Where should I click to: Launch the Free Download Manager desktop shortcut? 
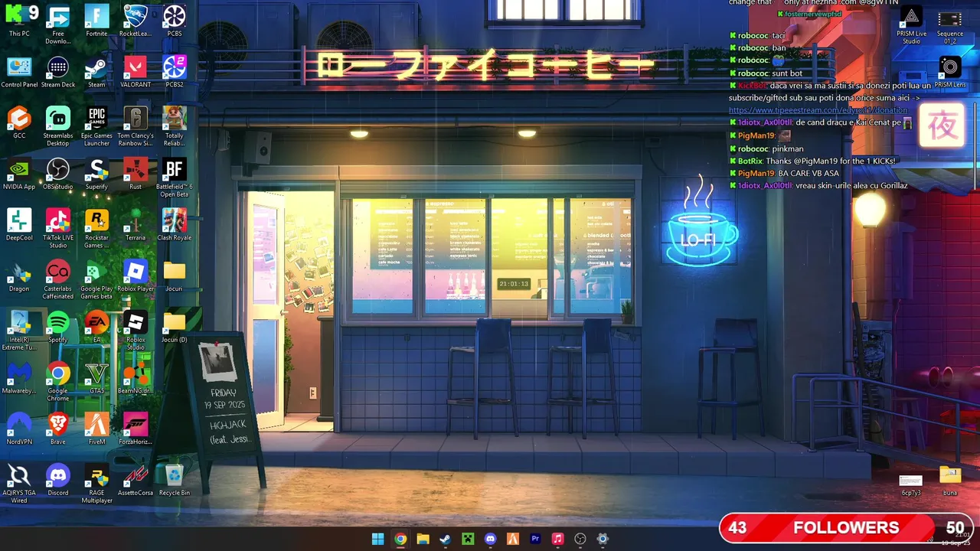(58, 24)
